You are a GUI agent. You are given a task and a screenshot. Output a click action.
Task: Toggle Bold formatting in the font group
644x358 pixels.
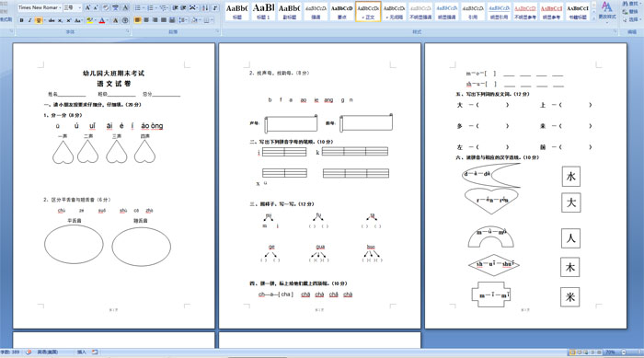[21, 20]
